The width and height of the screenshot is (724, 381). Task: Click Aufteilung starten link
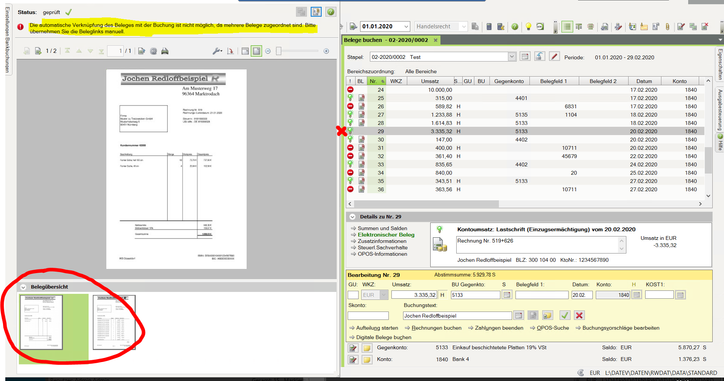coord(377,328)
